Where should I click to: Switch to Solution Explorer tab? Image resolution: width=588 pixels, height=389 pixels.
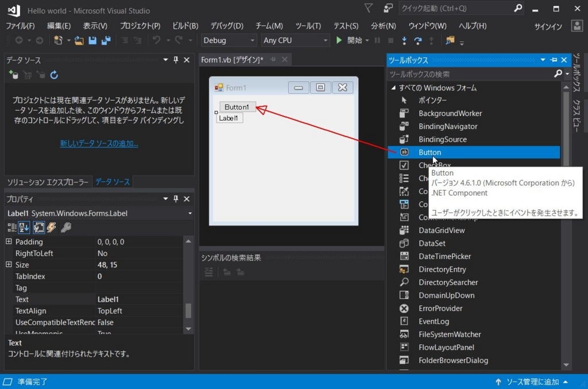(48, 182)
